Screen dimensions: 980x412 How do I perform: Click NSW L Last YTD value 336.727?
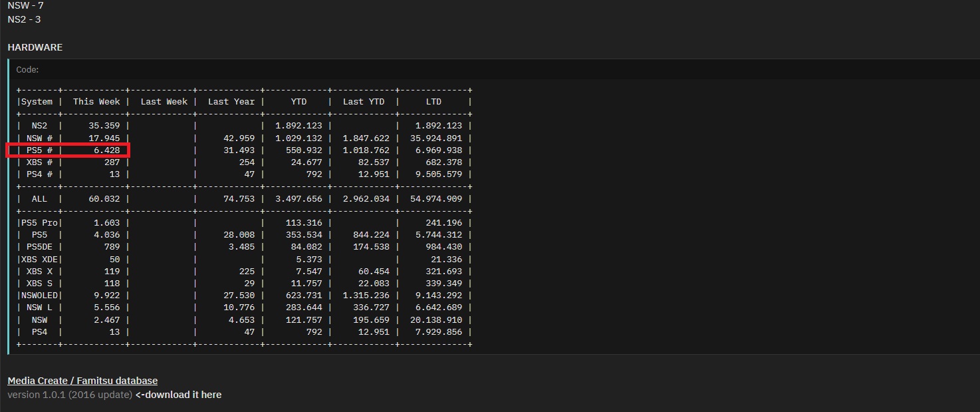(x=371, y=308)
